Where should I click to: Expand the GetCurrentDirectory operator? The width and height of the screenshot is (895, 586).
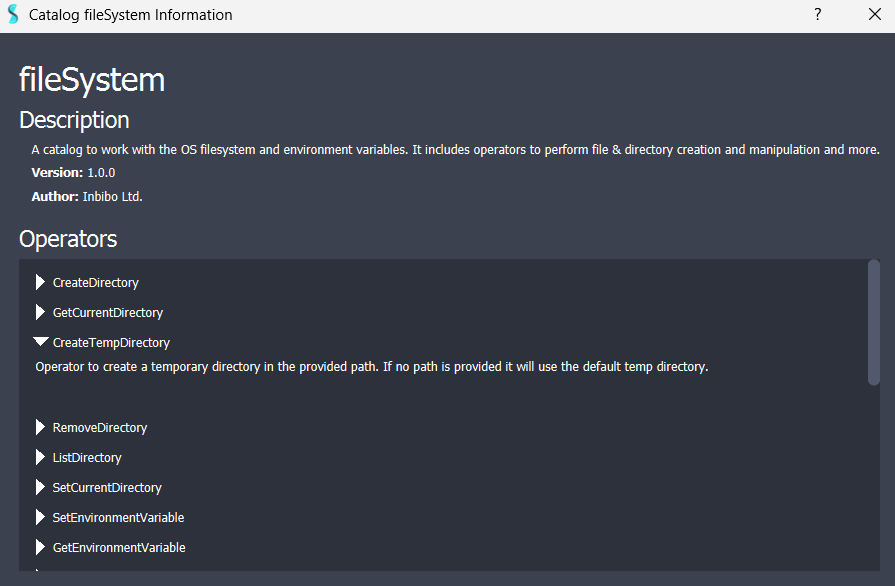click(x=39, y=312)
